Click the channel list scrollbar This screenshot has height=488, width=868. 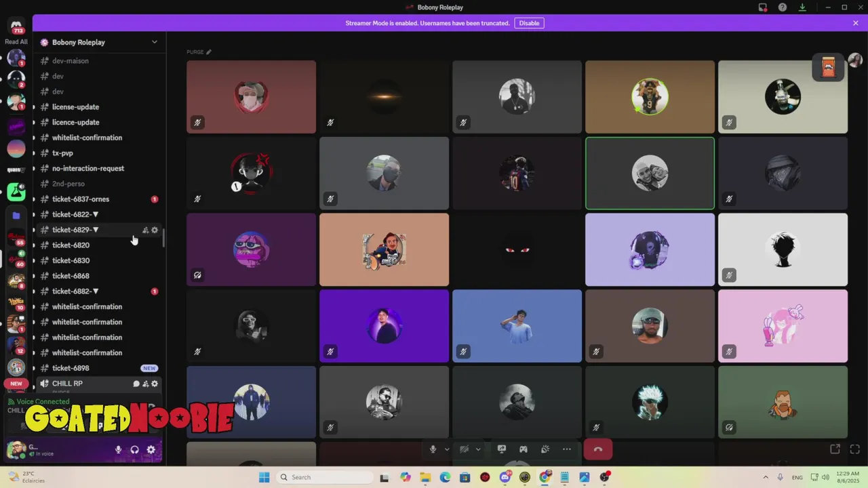(x=163, y=237)
